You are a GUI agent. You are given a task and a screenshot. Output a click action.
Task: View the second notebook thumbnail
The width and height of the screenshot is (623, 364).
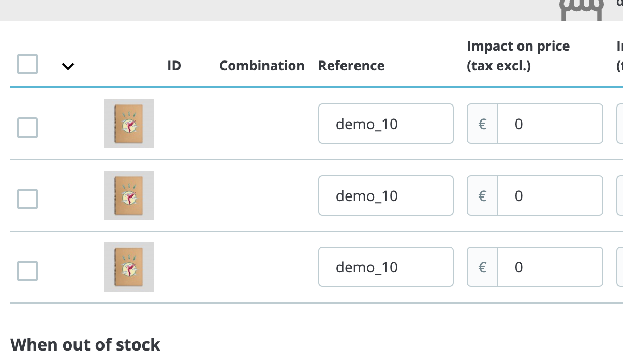[128, 195]
